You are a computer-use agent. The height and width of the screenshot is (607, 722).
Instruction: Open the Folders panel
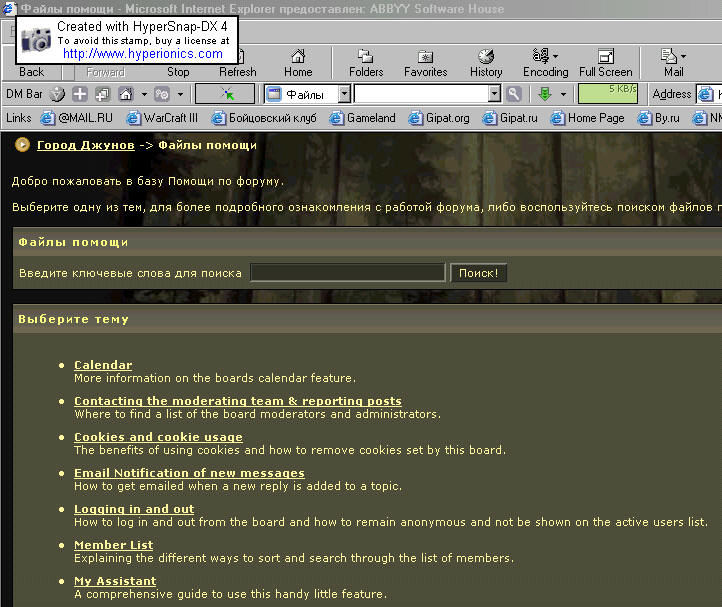tap(366, 63)
